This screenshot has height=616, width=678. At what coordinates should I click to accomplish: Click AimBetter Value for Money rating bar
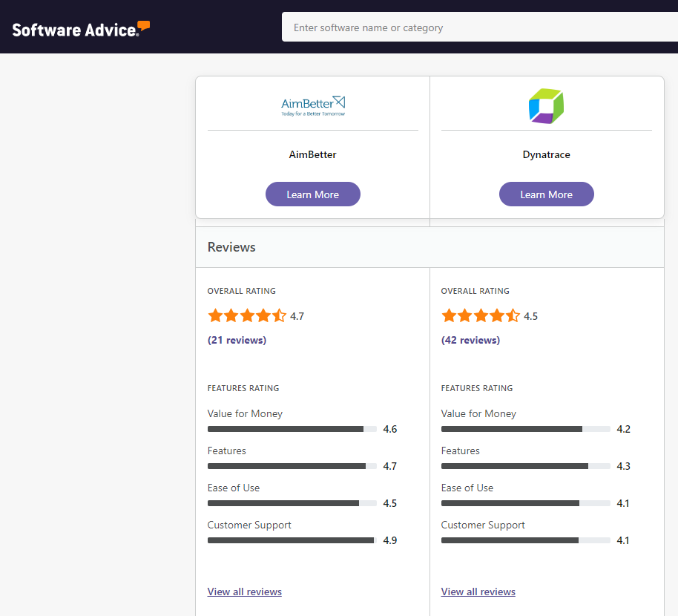[292, 429]
